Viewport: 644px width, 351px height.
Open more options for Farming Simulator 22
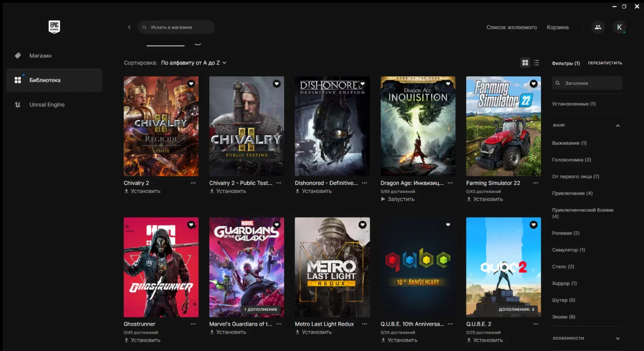[x=536, y=183]
